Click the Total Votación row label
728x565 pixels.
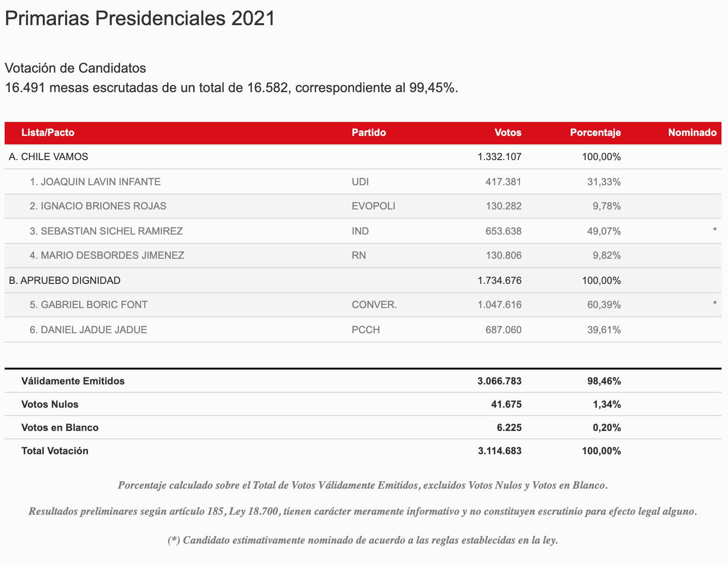[x=55, y=451]
